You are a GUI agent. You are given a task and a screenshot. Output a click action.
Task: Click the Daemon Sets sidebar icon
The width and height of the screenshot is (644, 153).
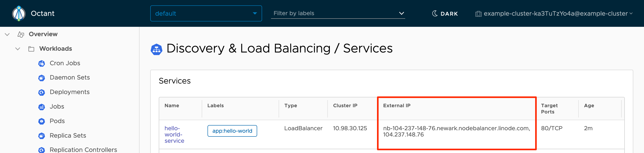point(42,78)
